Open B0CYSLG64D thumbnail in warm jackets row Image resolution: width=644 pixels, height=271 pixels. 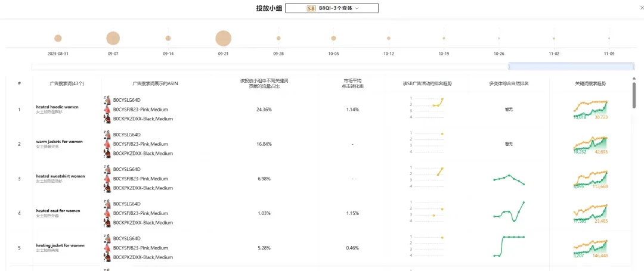(x=107, y=135)
